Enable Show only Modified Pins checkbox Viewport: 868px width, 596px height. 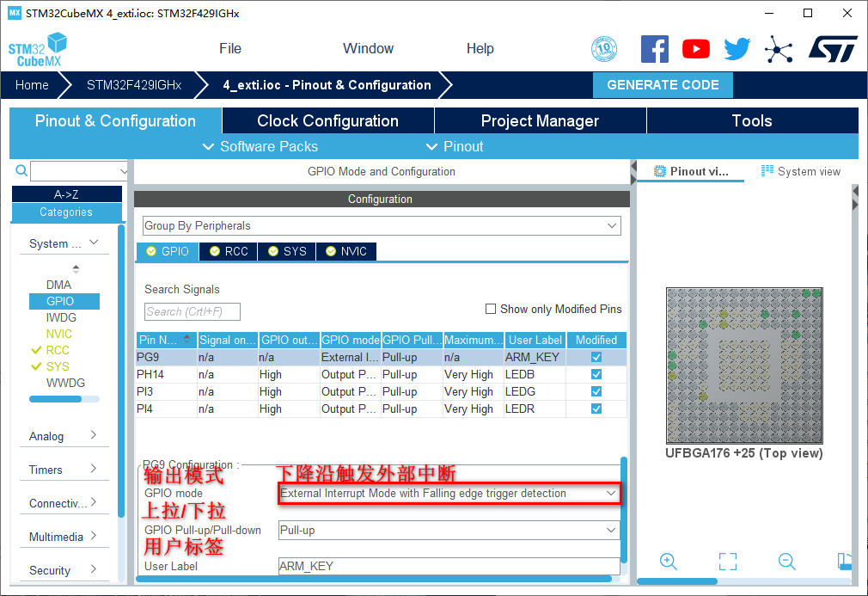pos(491,309)
